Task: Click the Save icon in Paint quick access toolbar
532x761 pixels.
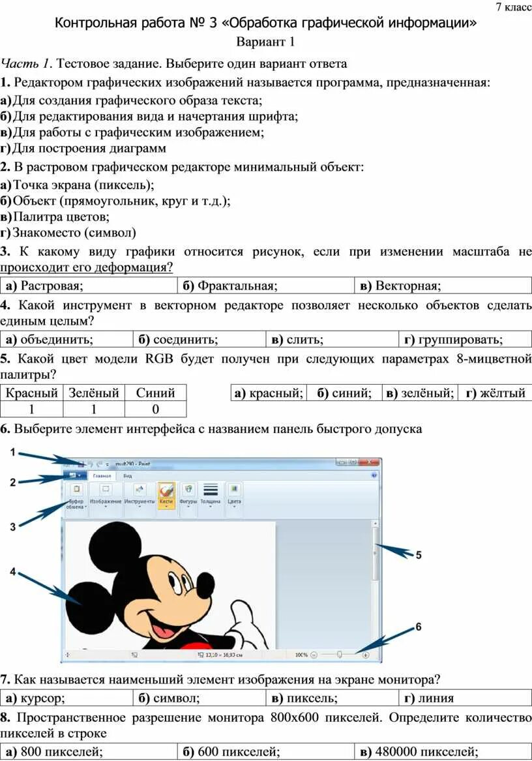Action: pos(81,464)
